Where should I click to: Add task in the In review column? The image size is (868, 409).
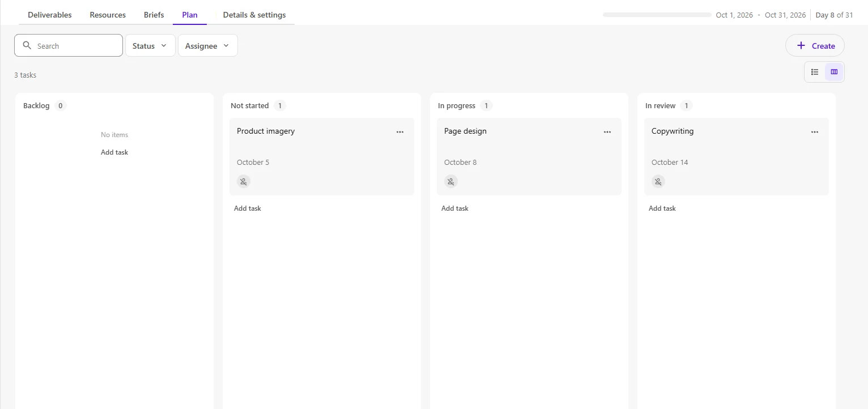click(x=662, y=208)
